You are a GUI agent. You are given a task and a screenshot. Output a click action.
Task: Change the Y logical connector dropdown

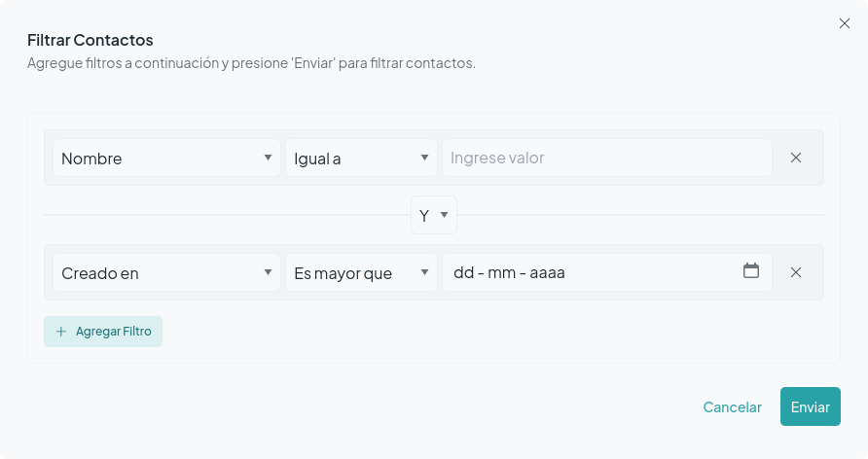433,215
